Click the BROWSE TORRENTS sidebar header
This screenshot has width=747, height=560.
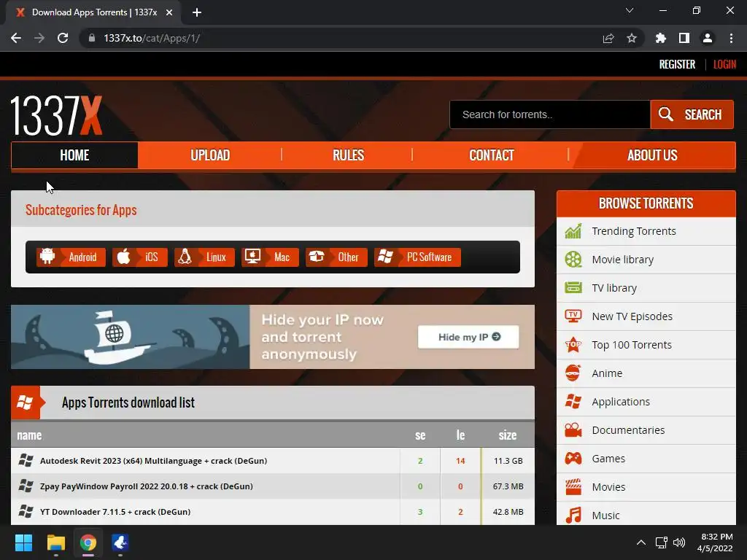click(x=646, y=204)
